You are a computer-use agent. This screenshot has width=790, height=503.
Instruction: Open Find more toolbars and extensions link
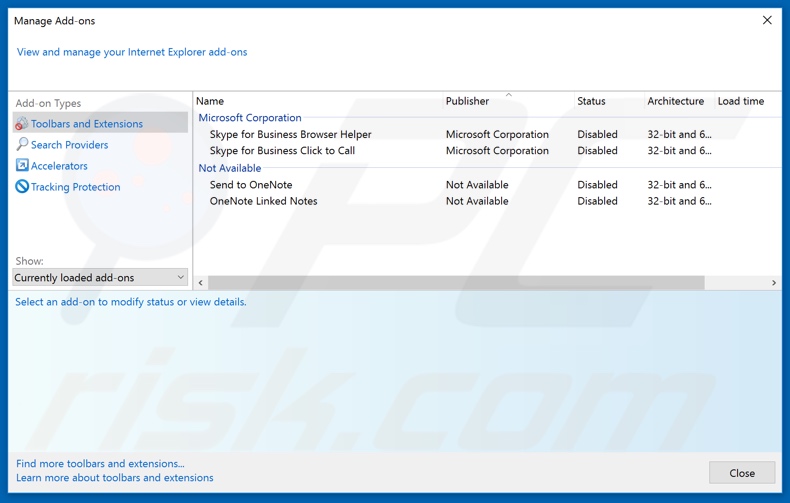100,463
